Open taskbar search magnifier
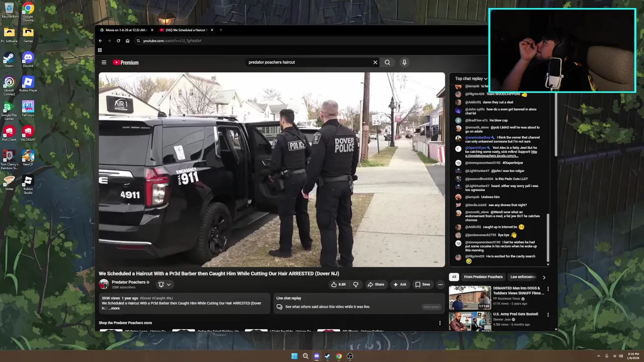This screenshot has height=362, width=644. point(305,356)
